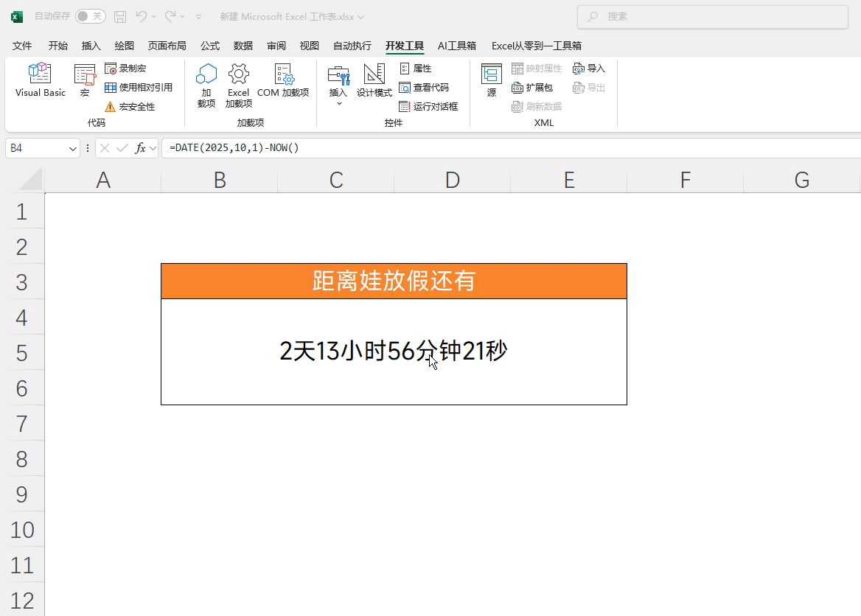861x616 pixels.
Task: Click 运行对话框 run dialog
Action: click(x=428, y=107)
